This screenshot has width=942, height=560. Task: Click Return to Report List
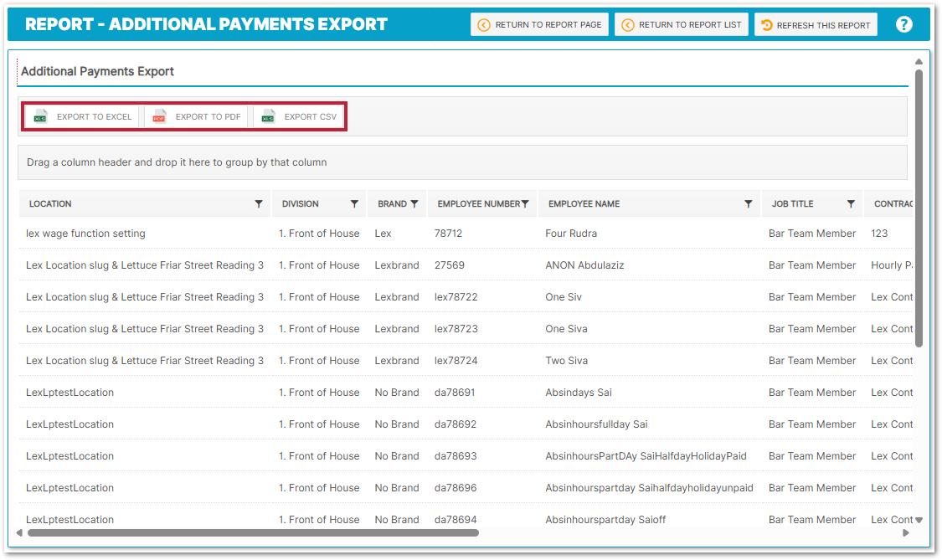(682, 25)
